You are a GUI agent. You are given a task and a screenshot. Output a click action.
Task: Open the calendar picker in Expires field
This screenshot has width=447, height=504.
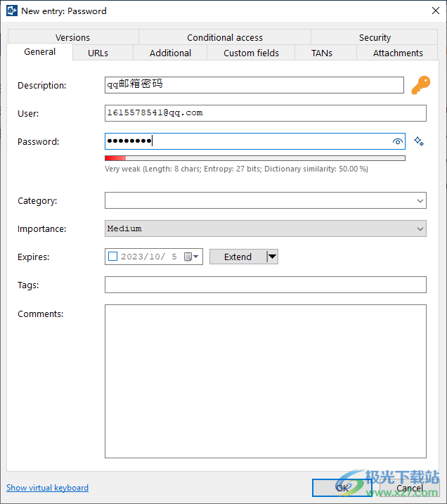[x=191, y=257]
